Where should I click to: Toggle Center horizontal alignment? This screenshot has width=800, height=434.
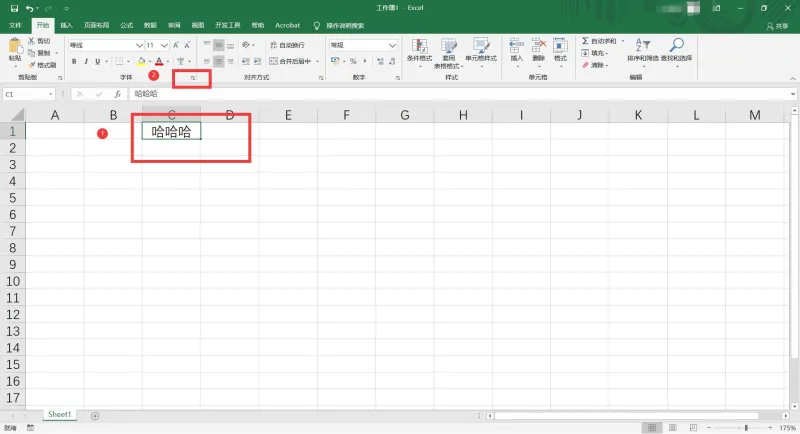click(x=218, y=61)
